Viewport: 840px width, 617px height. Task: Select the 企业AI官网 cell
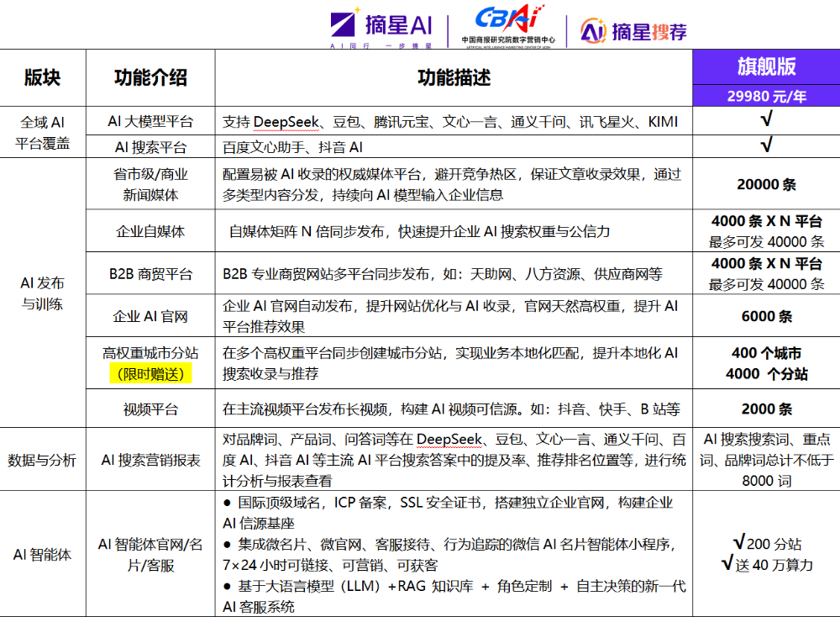(150, 316)
